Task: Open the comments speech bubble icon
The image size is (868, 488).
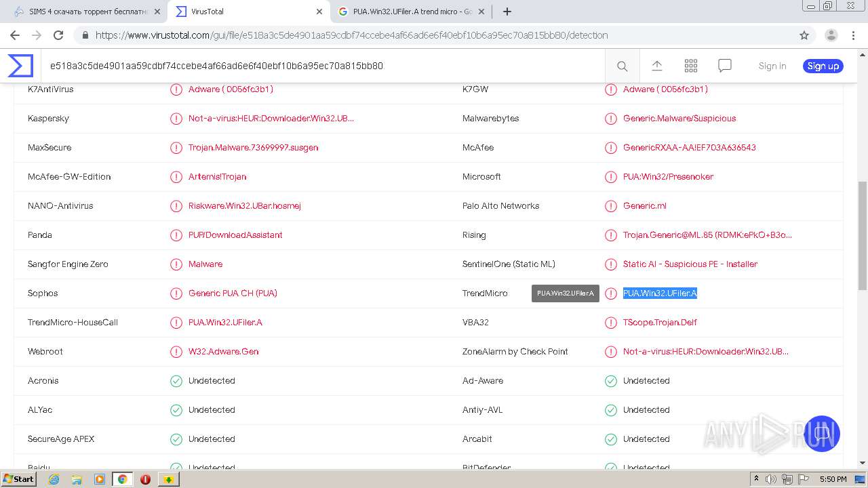Action: click(x=725, y=66)
